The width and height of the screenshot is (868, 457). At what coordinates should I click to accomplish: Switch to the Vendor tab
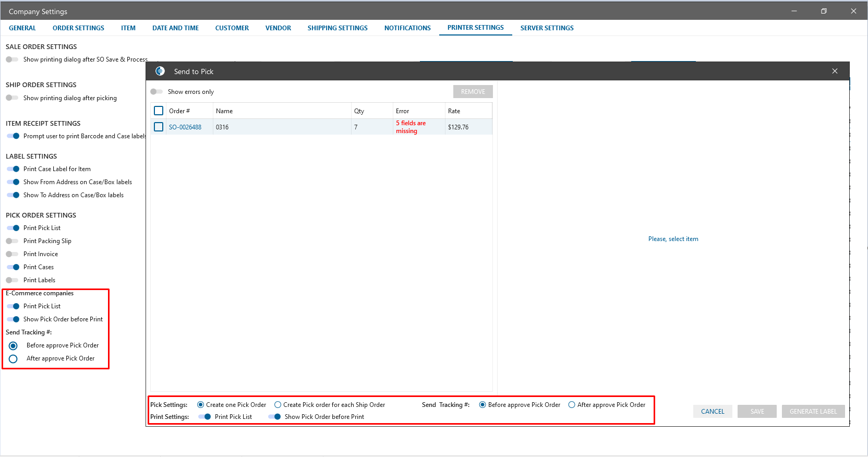278,28
